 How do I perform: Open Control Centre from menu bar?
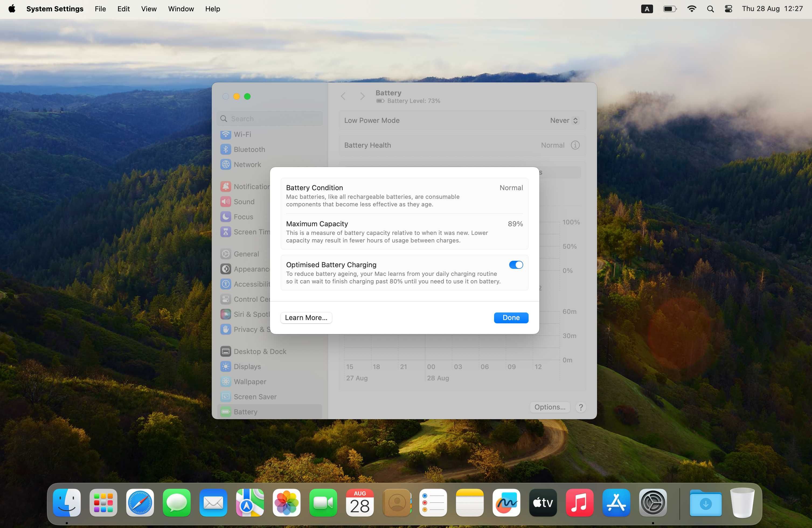point(728,9)
